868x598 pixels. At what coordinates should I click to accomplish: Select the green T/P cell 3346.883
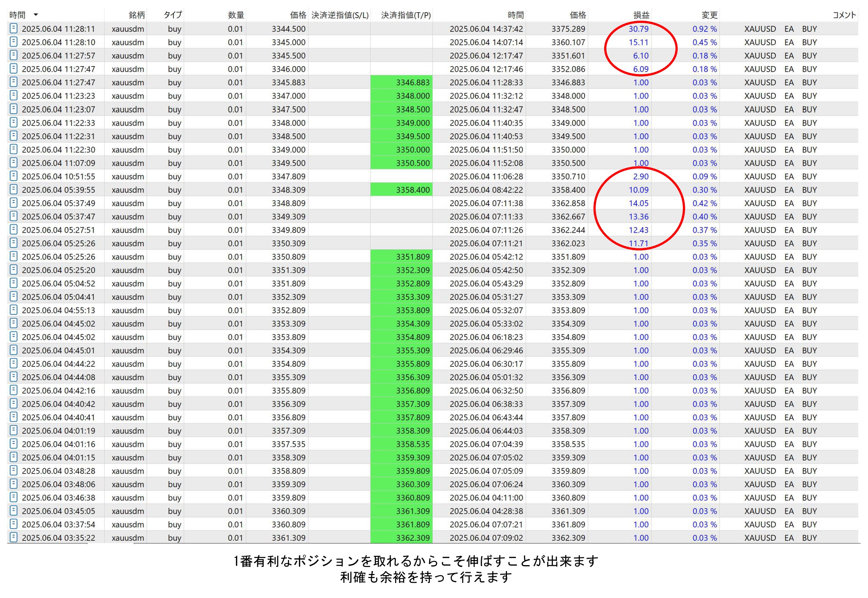point(412,82)
